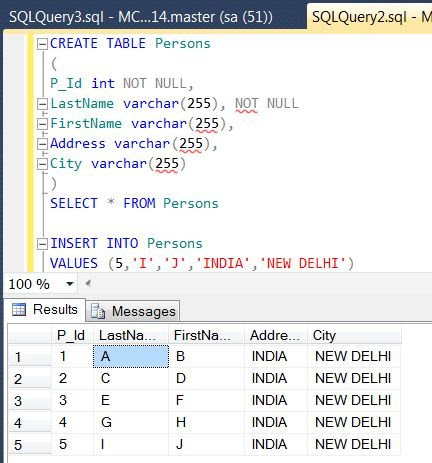This screenshot has height=463, width=432.
Task: Select result row header 4
Action: [x=30, y=422]
